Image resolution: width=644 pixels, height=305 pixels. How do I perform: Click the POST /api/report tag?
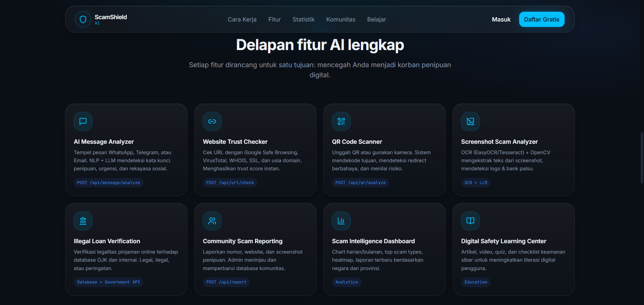click(x=226, y=282)
